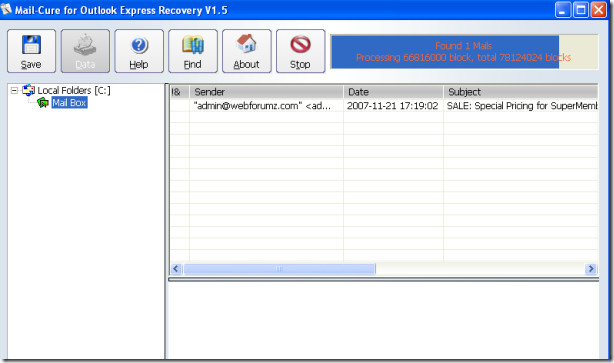The width and height of the screenshot is (614, 363).
Task: Sort mails by the Date column
Action: coord(393,92)
